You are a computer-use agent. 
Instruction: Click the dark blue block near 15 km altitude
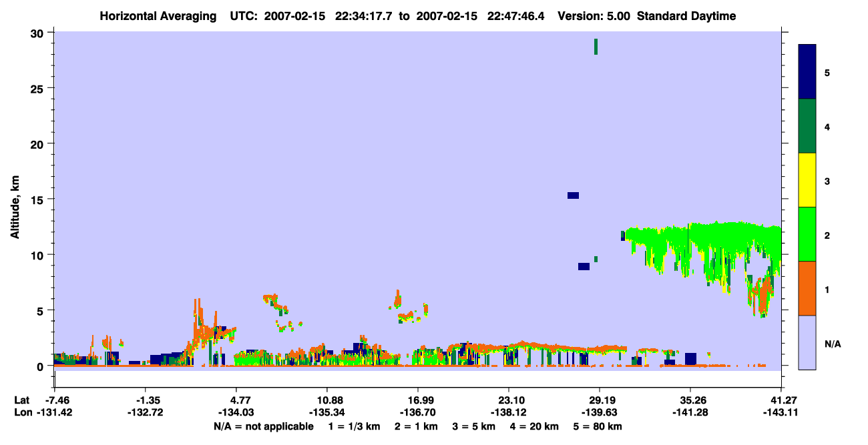coord(573,195)
